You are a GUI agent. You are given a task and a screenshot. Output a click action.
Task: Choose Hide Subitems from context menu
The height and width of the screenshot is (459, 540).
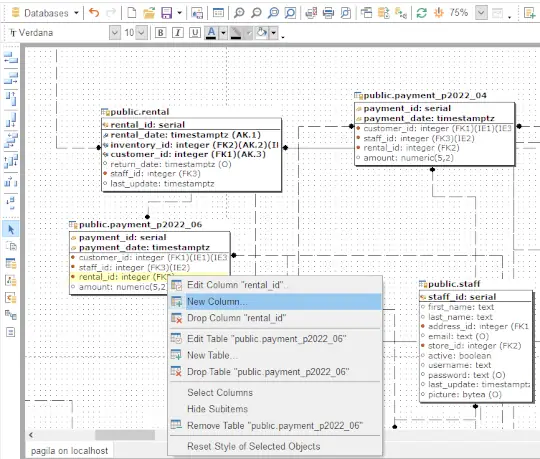pyautogui.click(x=275, y=409)
